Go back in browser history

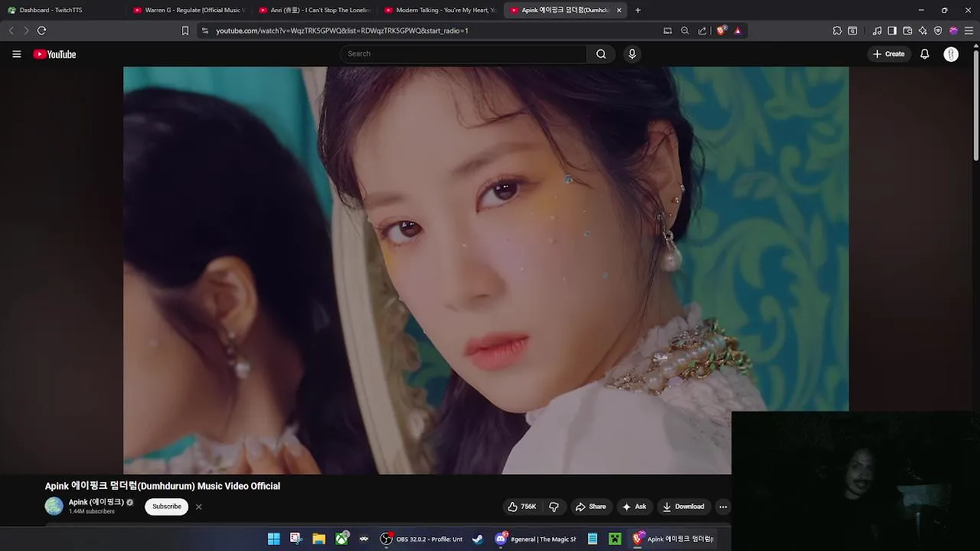11,31
